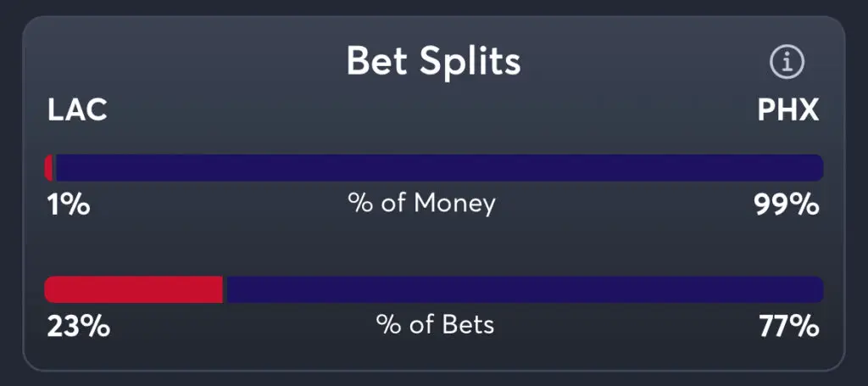Image resolution: width=868 pixels, height=386 pixels.
Task: Click the rounded right end of Money bar
Action: click(x=818, y=167)
